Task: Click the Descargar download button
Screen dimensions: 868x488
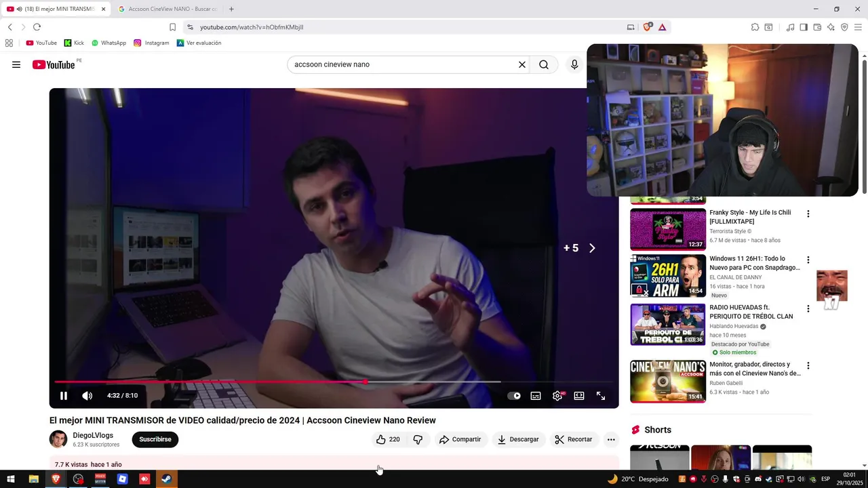Action: pyautogui.click(x=518, y=439)
